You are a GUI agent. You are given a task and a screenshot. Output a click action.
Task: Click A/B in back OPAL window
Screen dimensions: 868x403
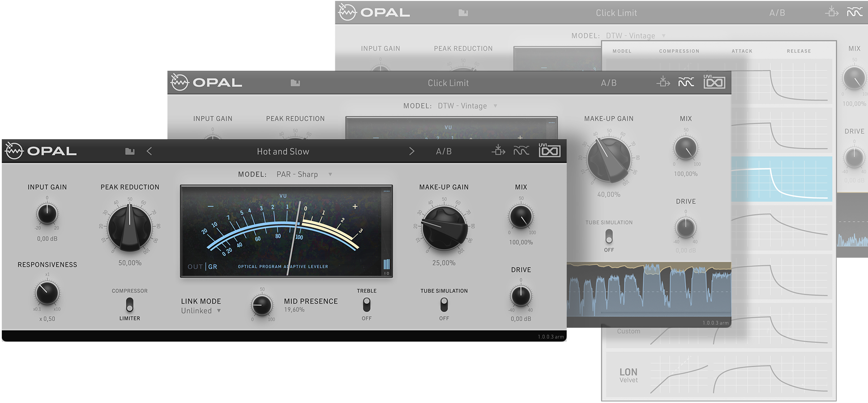click(x=777, y=13)
